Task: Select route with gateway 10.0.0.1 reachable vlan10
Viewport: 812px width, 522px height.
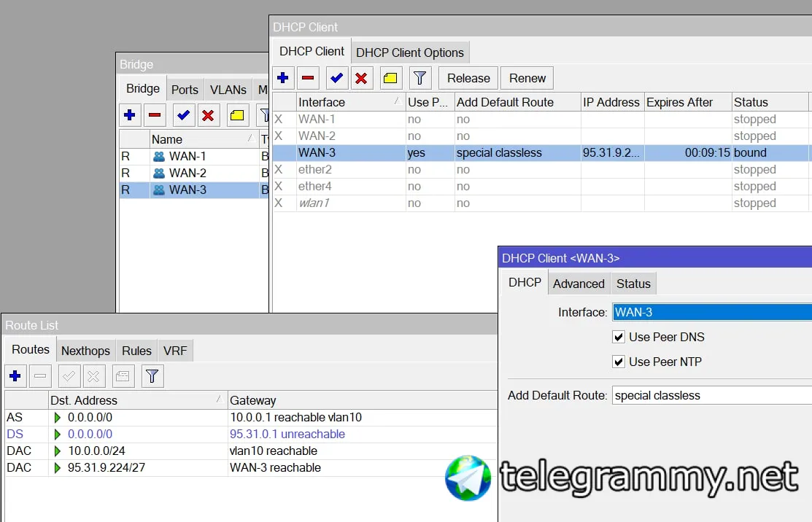Action: point(251,418)
